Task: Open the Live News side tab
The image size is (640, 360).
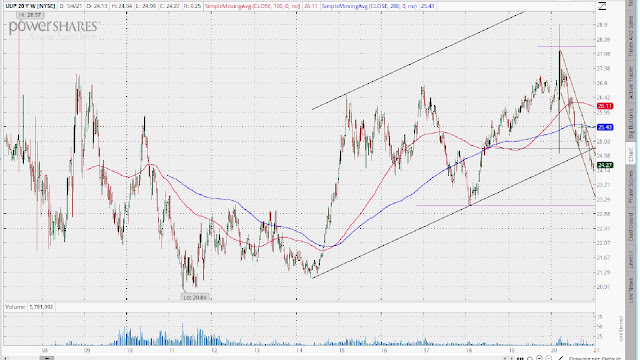Action: pos(632,290)
